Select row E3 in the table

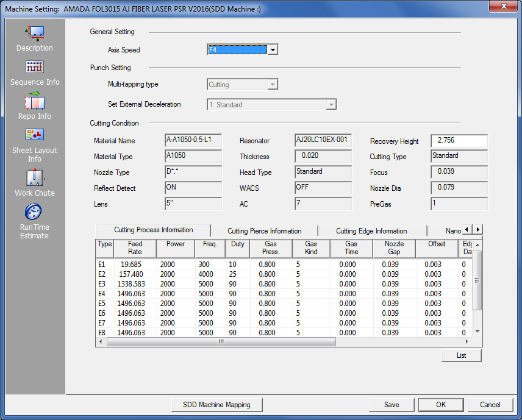284,284
